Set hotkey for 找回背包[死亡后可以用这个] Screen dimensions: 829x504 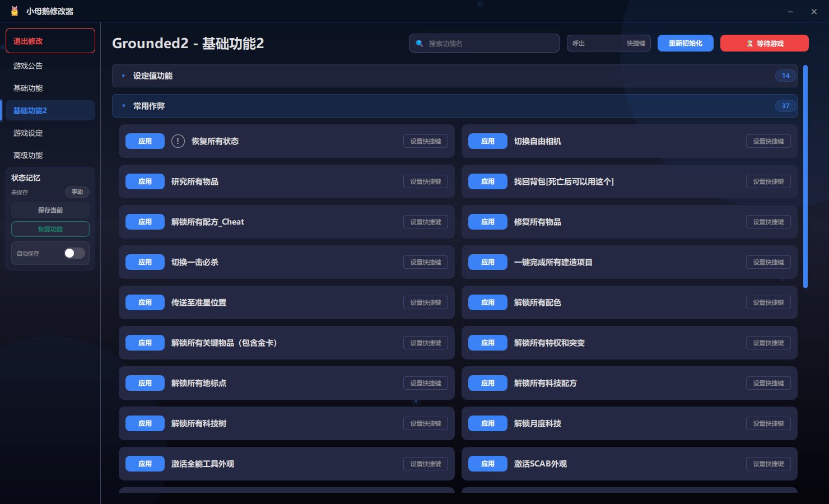pos(769,181)
